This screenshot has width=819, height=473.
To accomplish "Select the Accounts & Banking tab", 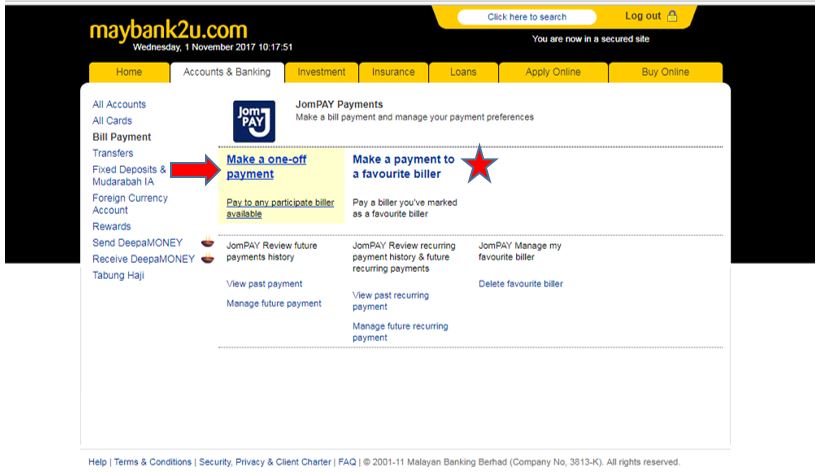I will (x=227, y=72).
